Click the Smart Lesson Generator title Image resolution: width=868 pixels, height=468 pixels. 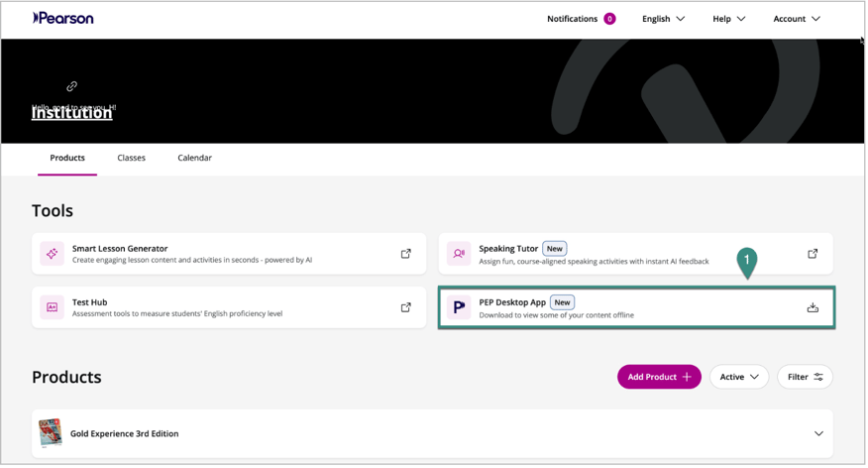120,249
